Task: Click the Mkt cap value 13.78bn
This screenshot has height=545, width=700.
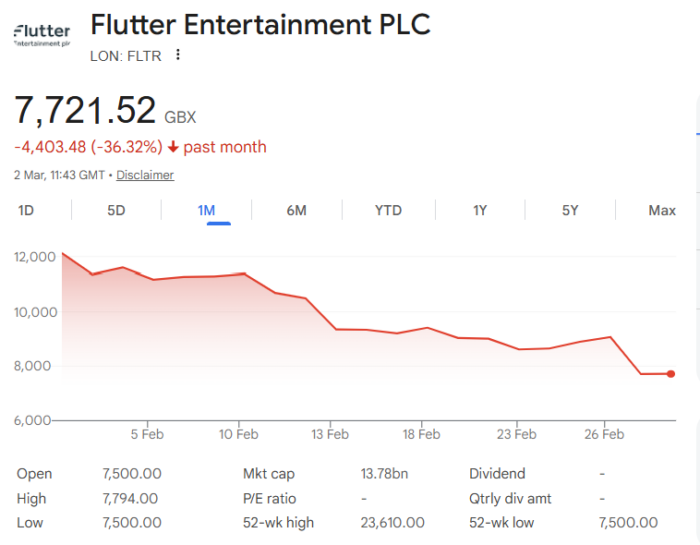Action: pyautogui.click(x=385, y=474)
